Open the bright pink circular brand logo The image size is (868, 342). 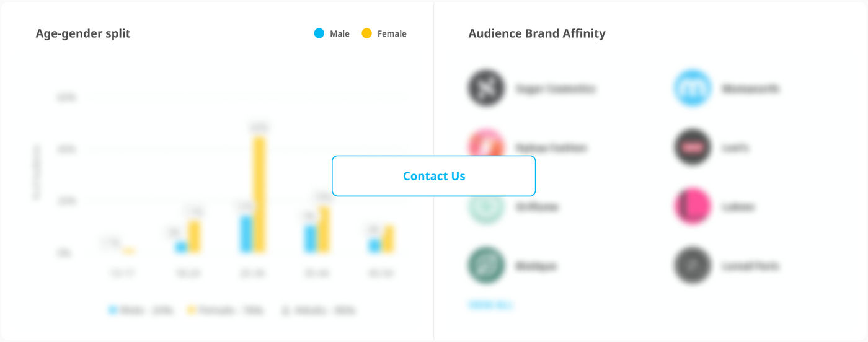pos(693,206)
